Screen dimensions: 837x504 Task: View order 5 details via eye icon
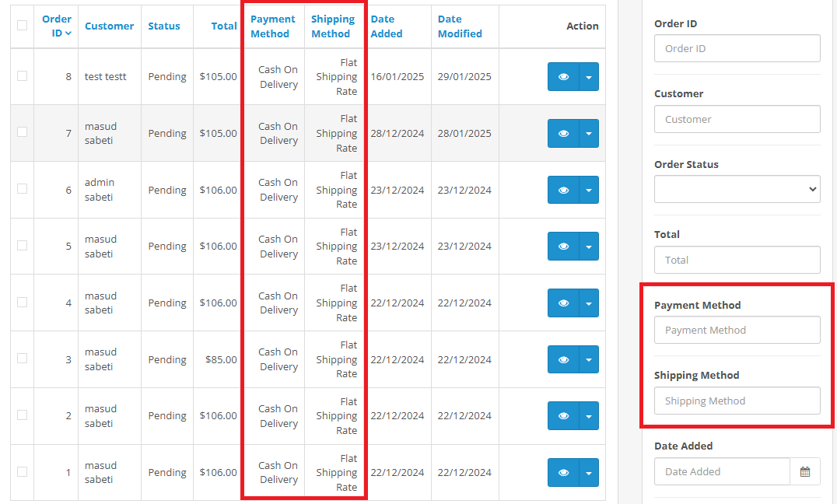pos(563,247)
